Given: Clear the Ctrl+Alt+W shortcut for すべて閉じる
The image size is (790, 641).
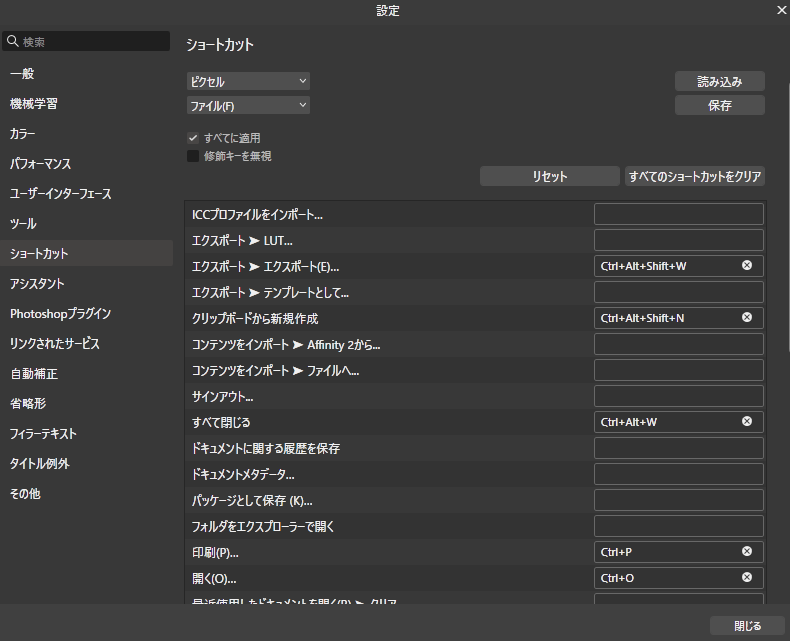Looking at the screenshot, I should [746, 422].
